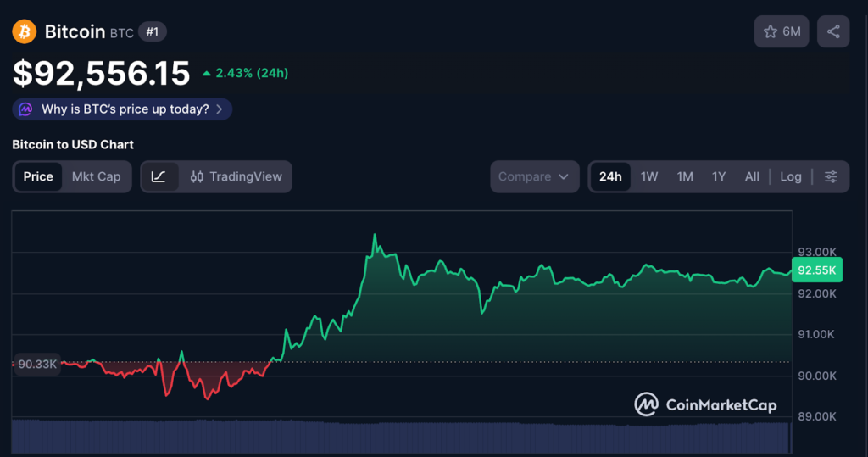Screen dimensions: 868x457
Task: Show the 1Y price history
Action: point(719,176)
